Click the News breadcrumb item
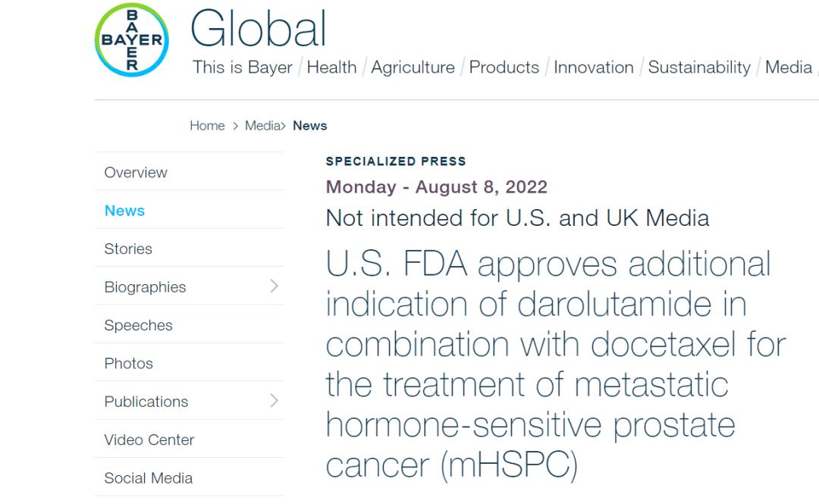 point(310,126)
